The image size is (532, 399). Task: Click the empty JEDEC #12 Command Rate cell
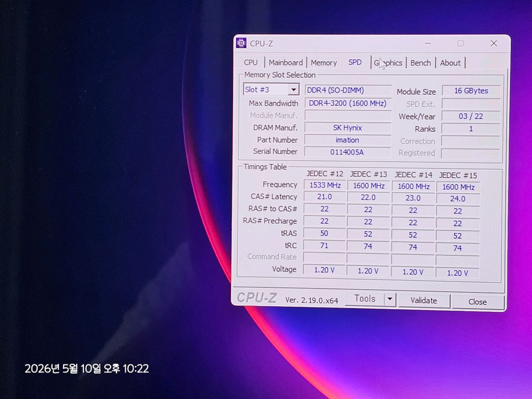[x=325, y=257]
